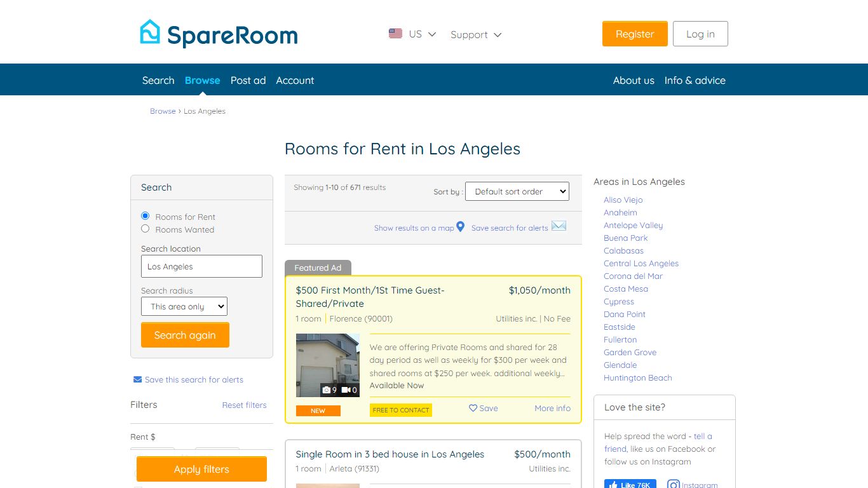Viewport: 868px width, 488px height.
Task: Open the $500 First Month listing title
Action: [370, 297]
